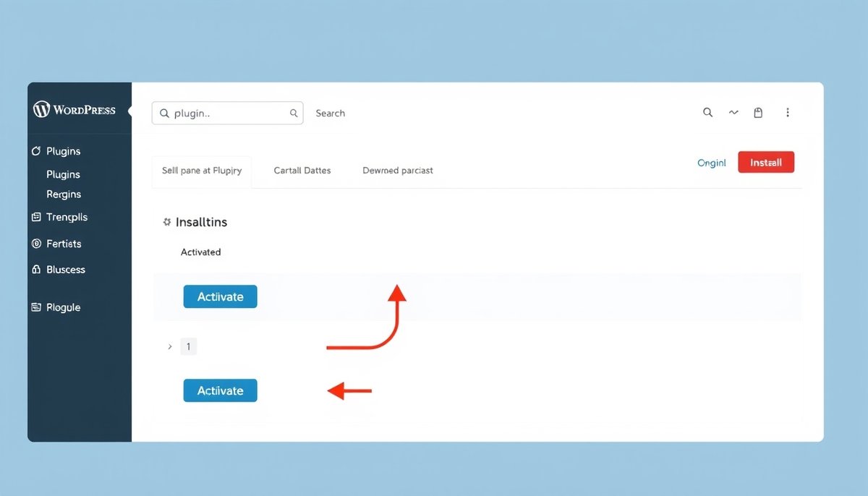Switch to the 'Dewnned parciast' tab
868x496 pixels.
pos(398,171)
